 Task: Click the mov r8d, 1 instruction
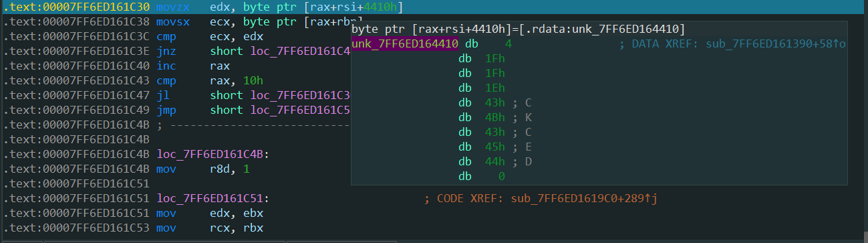203,169
